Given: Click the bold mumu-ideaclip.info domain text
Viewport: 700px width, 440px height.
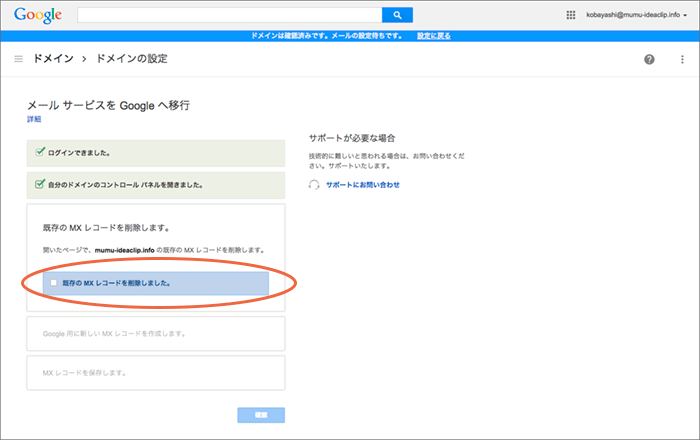Looking at the screenshot, I should [x=125, y=250].
